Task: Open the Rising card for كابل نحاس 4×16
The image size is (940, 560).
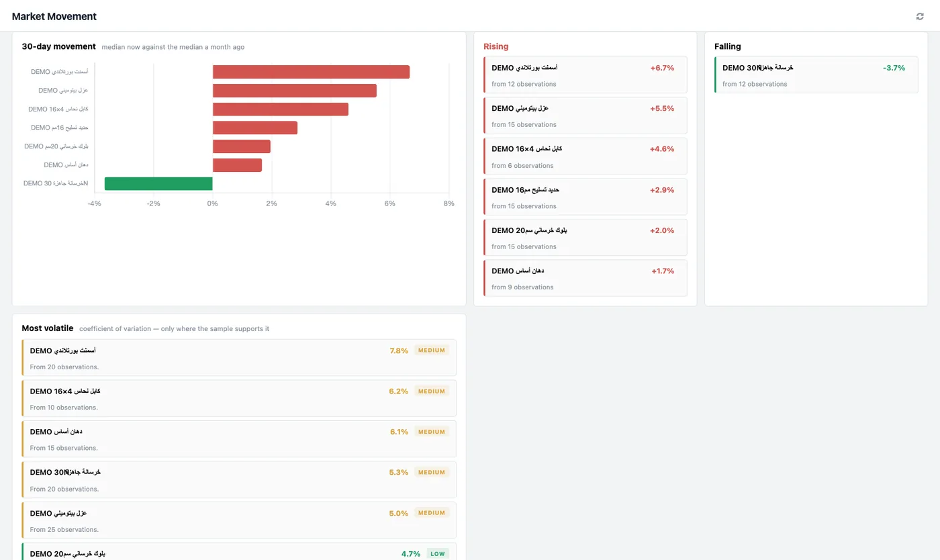Action: coord(585,156)
